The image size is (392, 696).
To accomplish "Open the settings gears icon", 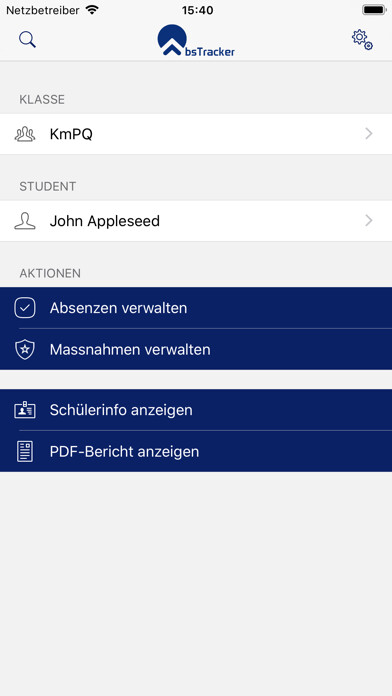I will [362, 40].
